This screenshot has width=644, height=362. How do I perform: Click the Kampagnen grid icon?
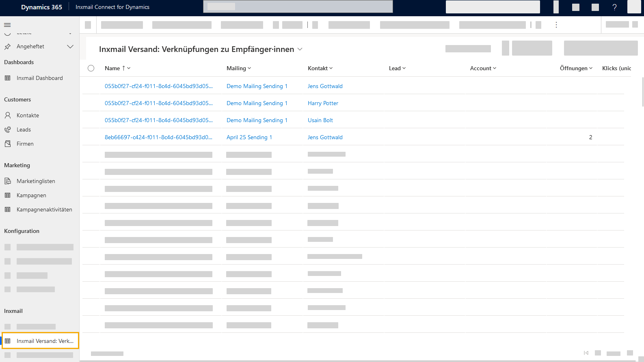tap(7, 195)
